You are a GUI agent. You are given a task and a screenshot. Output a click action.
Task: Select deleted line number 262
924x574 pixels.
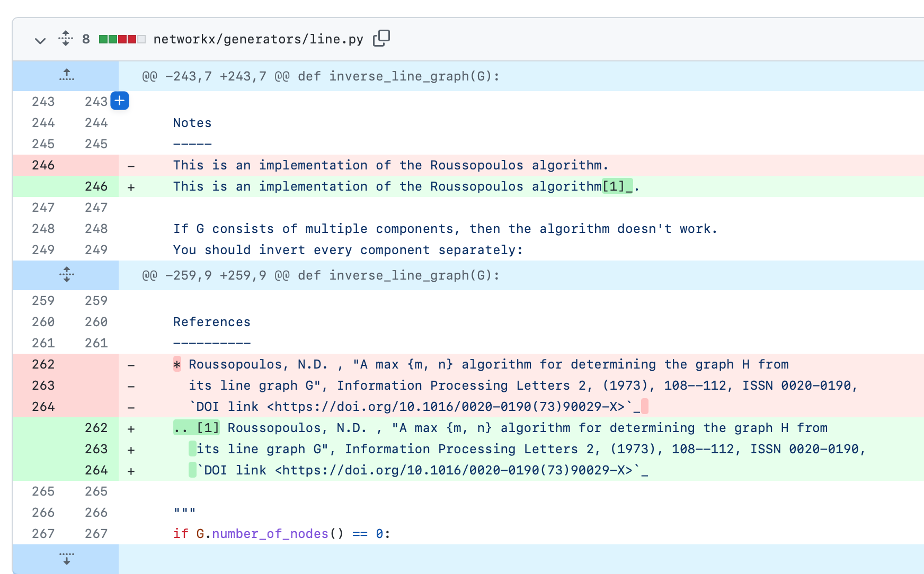click(43, 364)
